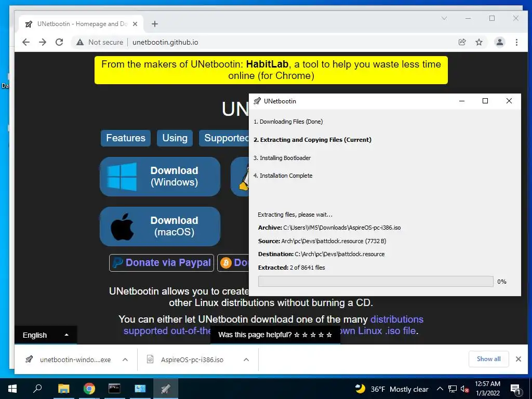Click Download (macOS) button
Image resolution: width=532 pixels, height=399 pixels.
coord(160,227)
